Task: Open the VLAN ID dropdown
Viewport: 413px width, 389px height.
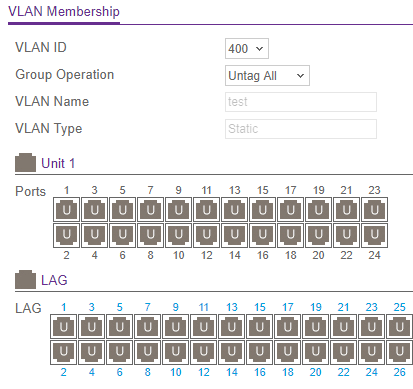Action: [x=247, y=49]
